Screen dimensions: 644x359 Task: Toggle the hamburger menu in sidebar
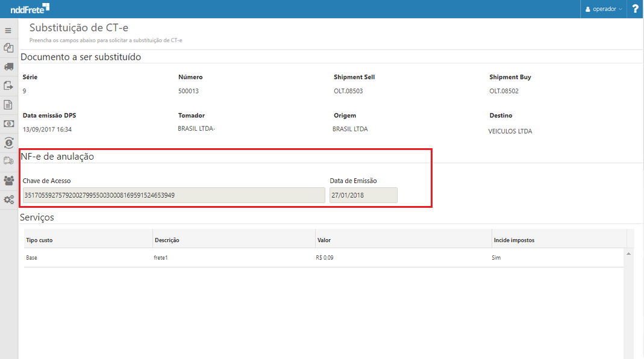(x=8, y=30)
